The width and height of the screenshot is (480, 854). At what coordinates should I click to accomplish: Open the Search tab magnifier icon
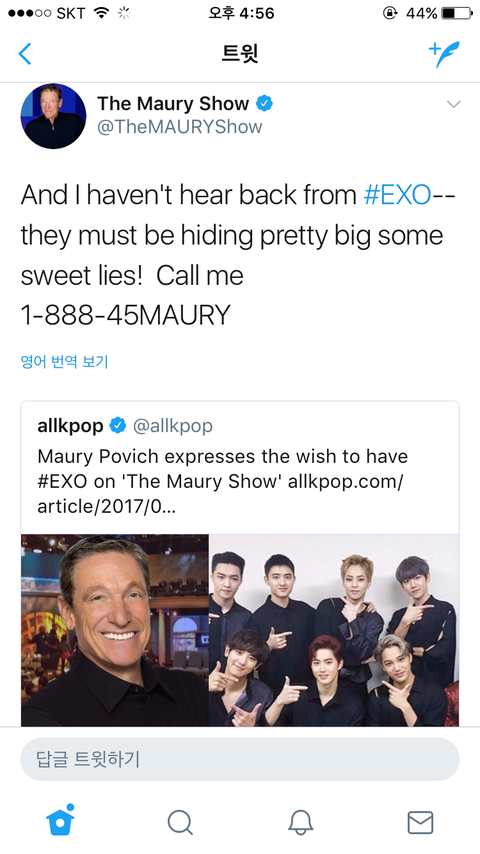click(x=180, y=822)
